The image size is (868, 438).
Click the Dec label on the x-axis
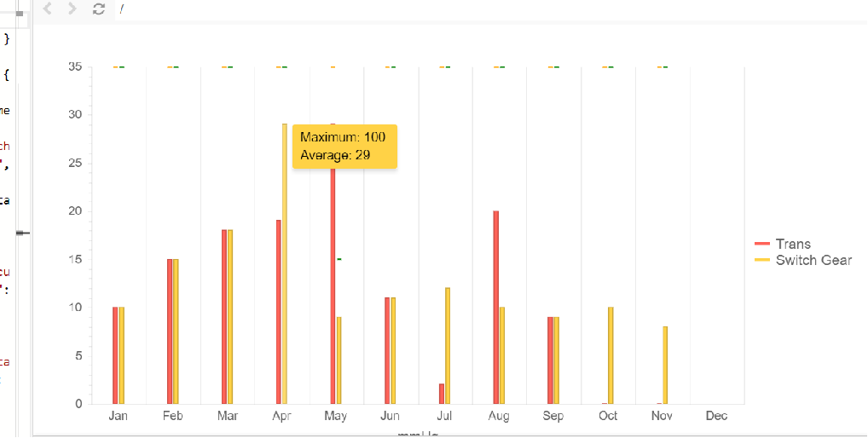tap(716, 416)
